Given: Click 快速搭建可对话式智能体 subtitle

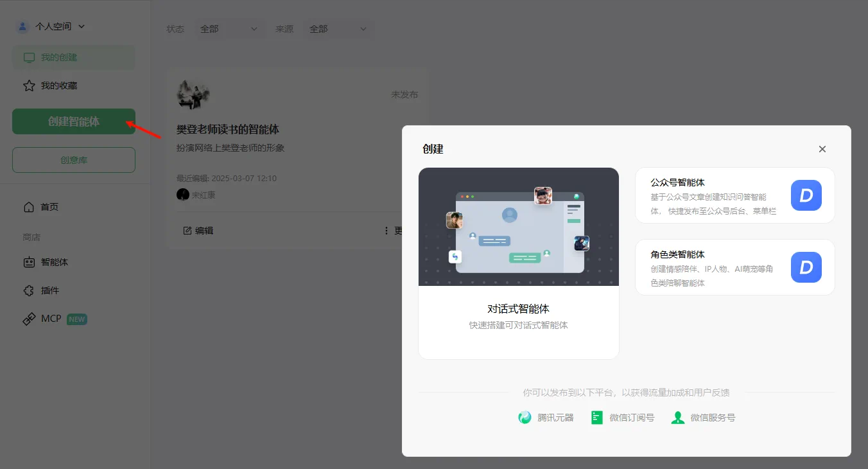Looking at the screenshot, I should point(519,325).
